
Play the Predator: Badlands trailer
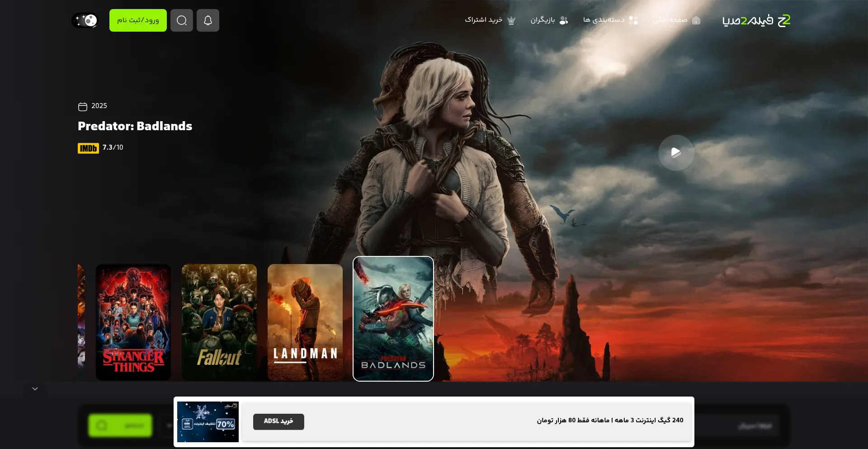tap(676, 152)
